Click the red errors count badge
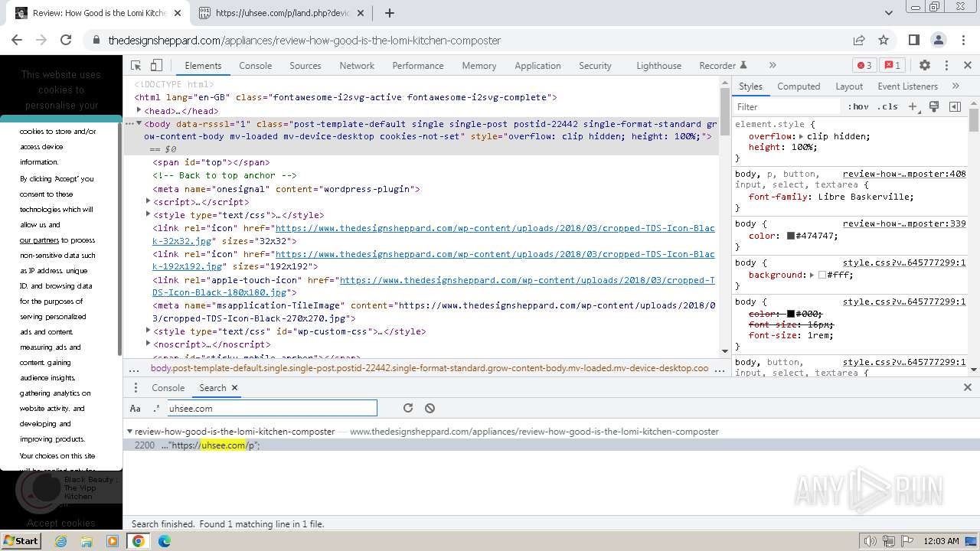Viewport: 980px width, 551px height. 864,66
